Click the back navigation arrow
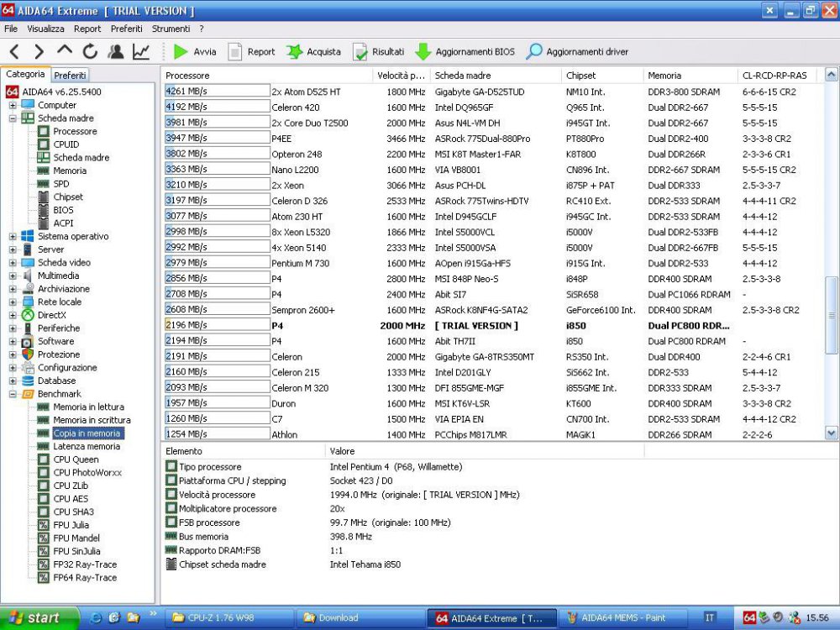 pyautogui.click(x=14, y=51)
